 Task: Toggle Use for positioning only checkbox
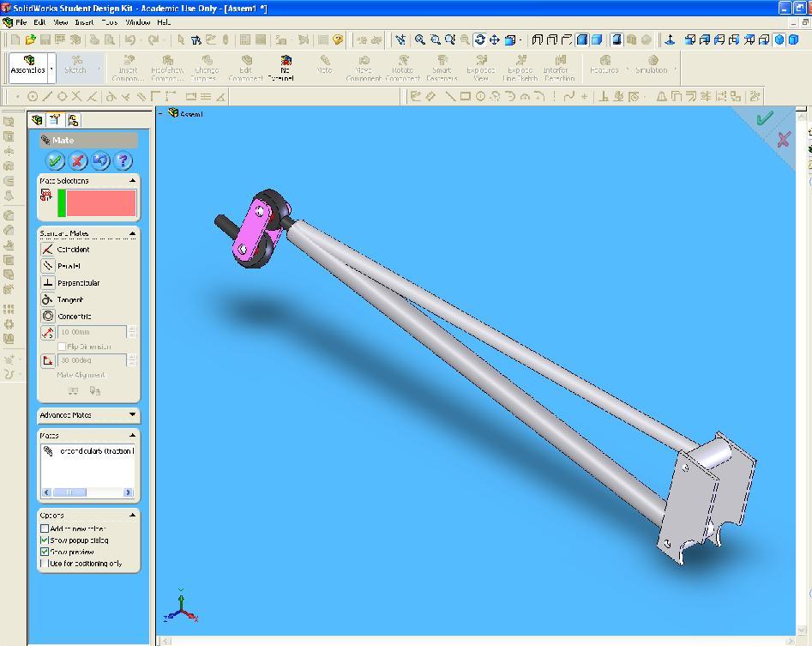tap(45, 564)
